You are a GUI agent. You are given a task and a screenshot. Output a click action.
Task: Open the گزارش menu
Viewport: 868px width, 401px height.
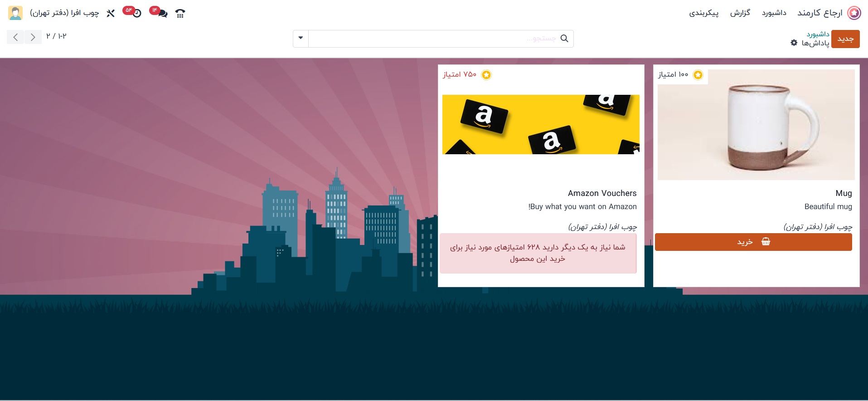740,13
